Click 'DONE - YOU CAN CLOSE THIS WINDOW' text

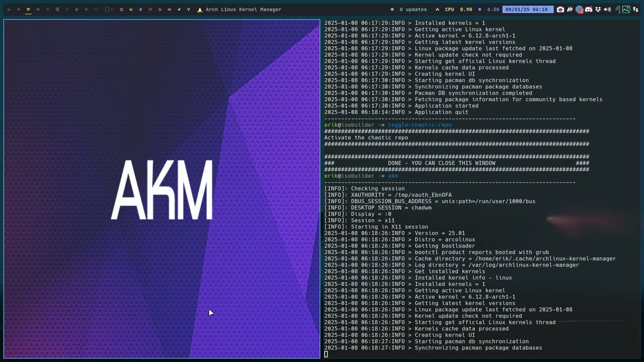442,163
